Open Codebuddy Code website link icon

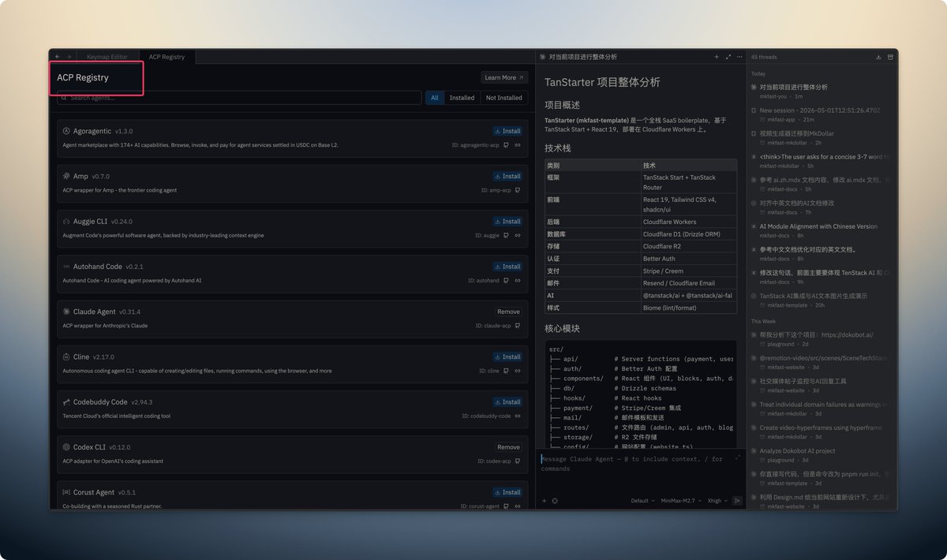(518, 416)
